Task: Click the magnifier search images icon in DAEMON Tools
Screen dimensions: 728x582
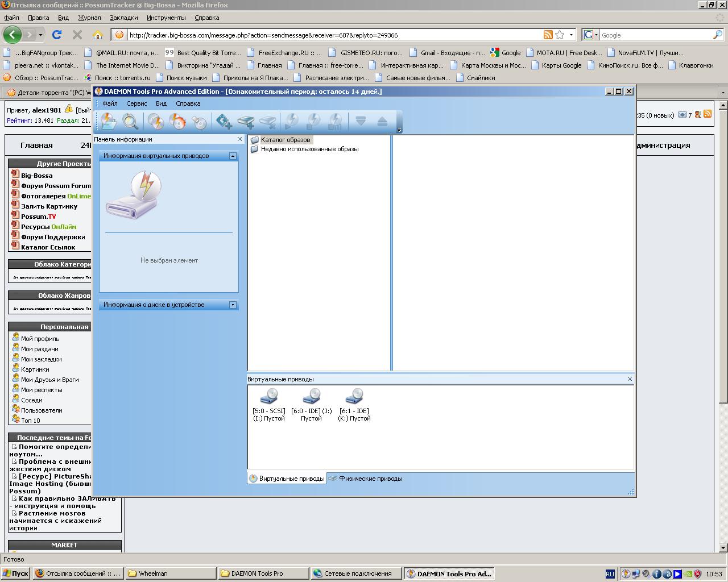Action: point(131,121)
